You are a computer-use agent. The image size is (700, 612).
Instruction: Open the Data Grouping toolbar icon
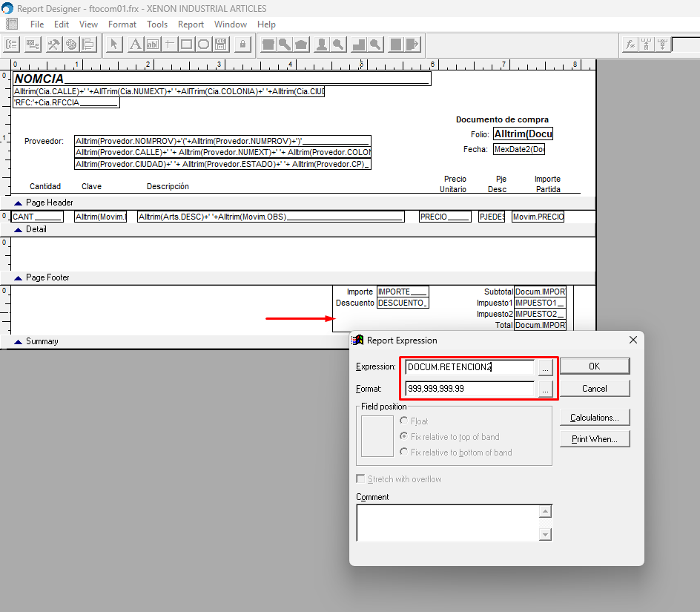(12, 45)
